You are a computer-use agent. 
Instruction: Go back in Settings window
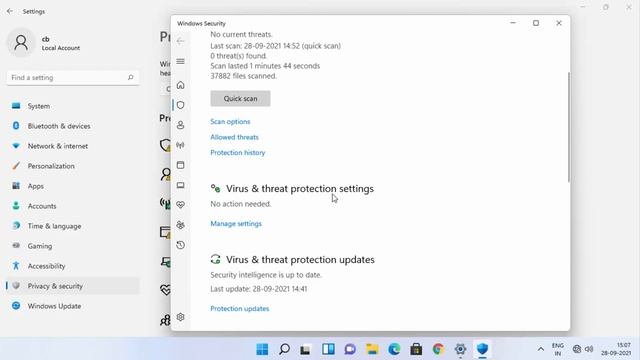coord(10,11)
